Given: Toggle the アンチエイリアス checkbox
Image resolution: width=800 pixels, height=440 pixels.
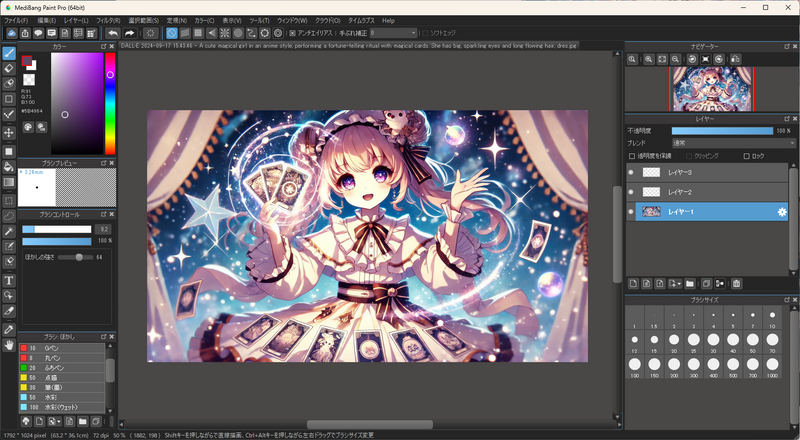Looking at the screenshot, I should (290, 33).
